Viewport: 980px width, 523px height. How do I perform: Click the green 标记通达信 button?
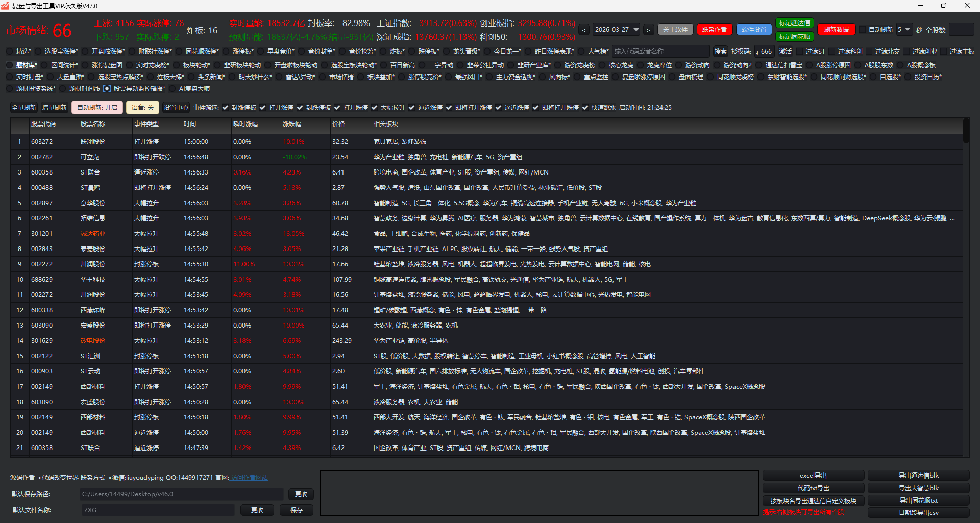pyautogui.click(x=794, y=23)
